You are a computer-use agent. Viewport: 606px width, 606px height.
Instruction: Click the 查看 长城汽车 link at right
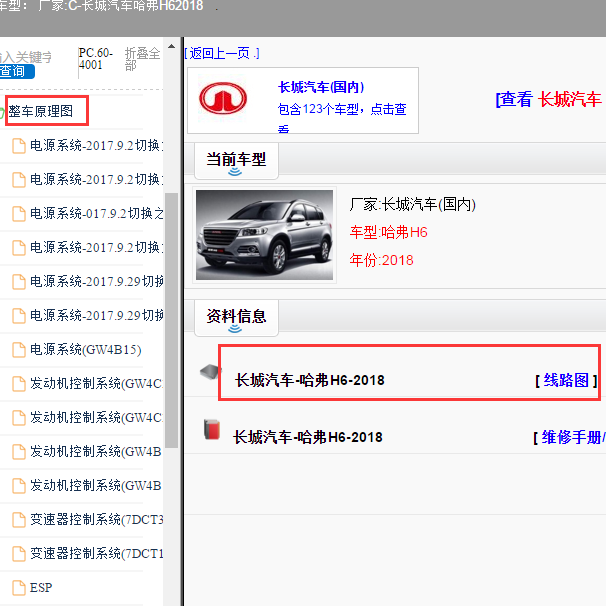click(550, 99)
